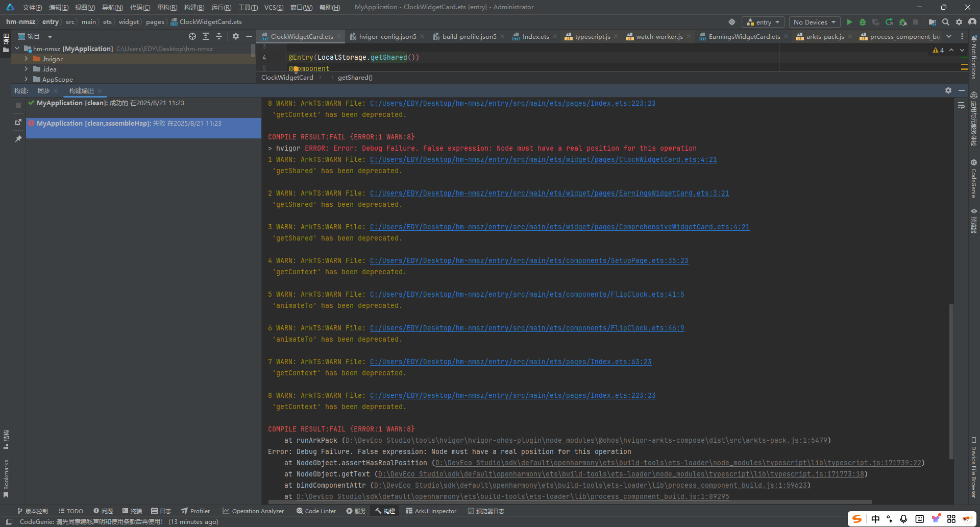980x527 pixels.
Task: Toggle soft-wrap icon in build output
Action: click(961, 105)
